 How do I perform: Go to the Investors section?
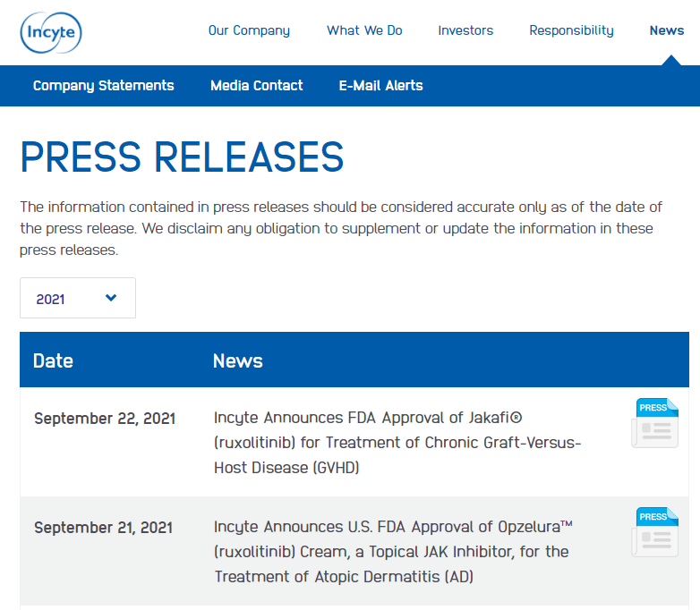[465, 30]
